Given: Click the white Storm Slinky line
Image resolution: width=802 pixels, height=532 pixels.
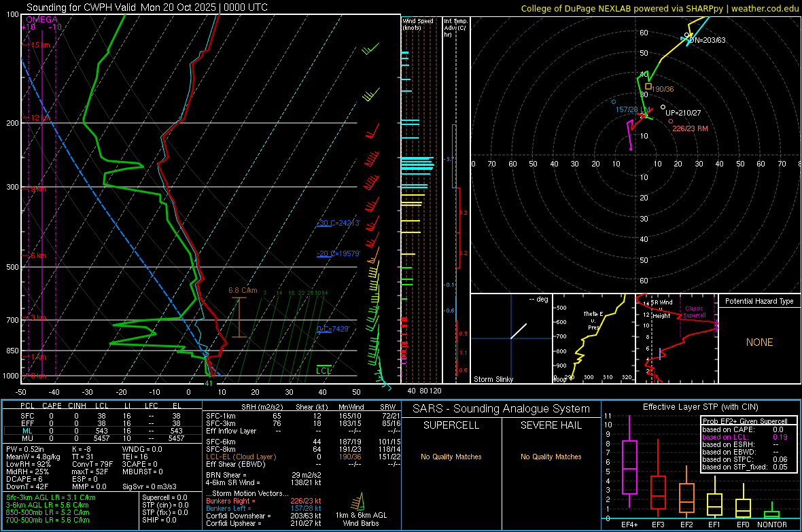Looking at the screenshot, I should [518, 331].
